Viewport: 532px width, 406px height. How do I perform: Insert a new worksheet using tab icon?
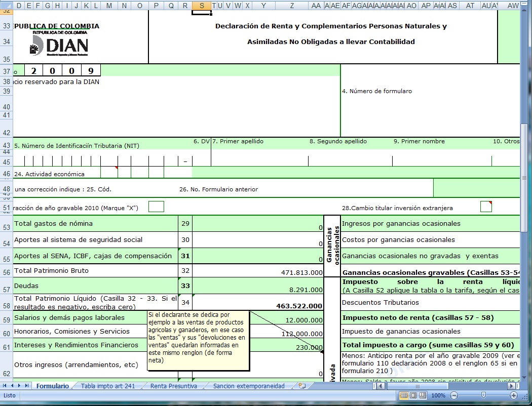pyautogui.click(x=302, y=386)
